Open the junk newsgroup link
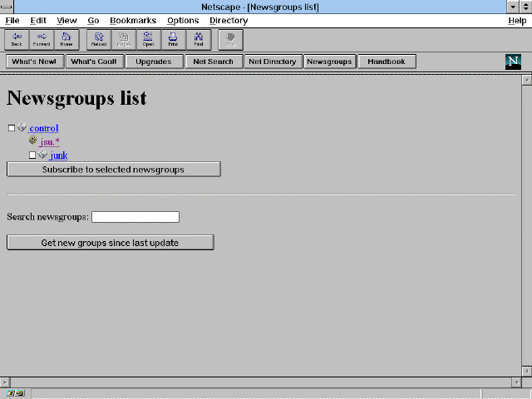 click(59, 155)
